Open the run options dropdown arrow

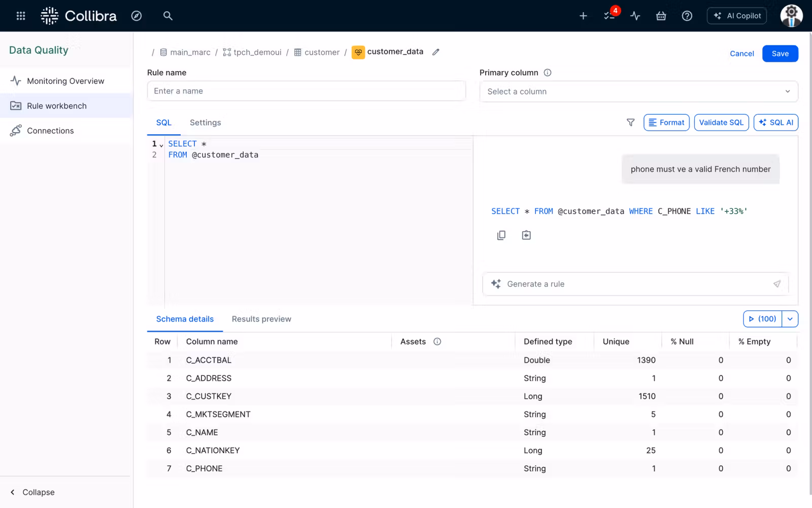(790, 319)
